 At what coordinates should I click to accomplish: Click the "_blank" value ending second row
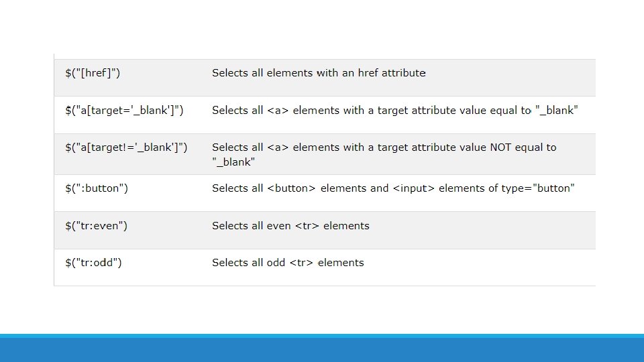[x=557, y=111]
